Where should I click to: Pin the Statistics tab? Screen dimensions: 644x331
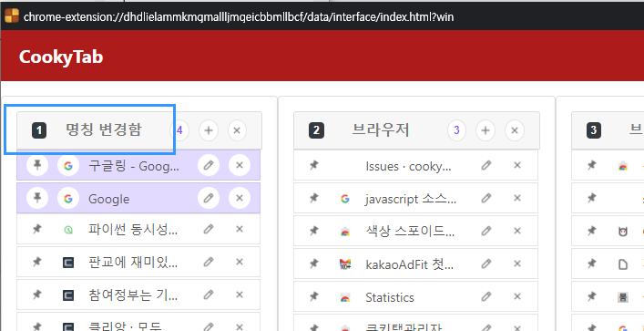314,296
